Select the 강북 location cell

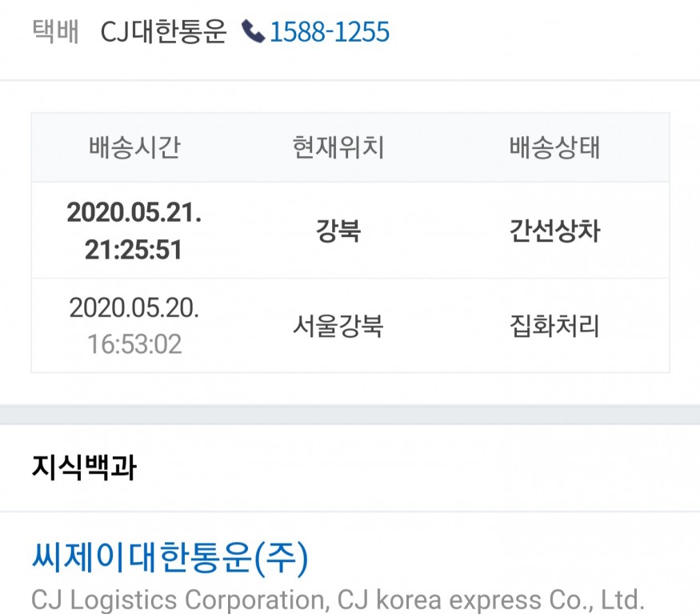click(338, 231)
